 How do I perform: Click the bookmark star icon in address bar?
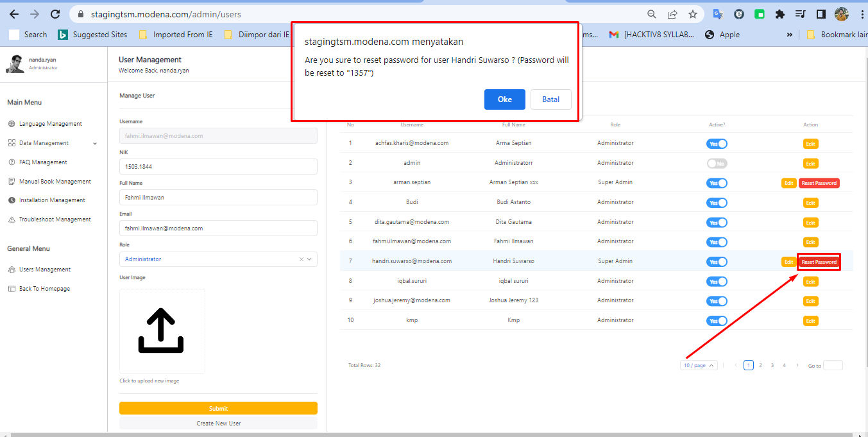click(693, 14)
